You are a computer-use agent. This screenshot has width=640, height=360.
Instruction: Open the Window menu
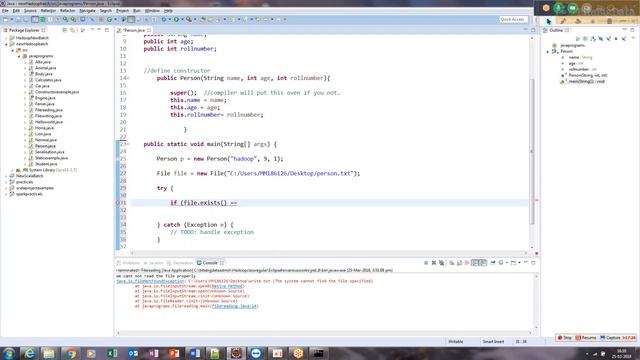tap(152, 11)
